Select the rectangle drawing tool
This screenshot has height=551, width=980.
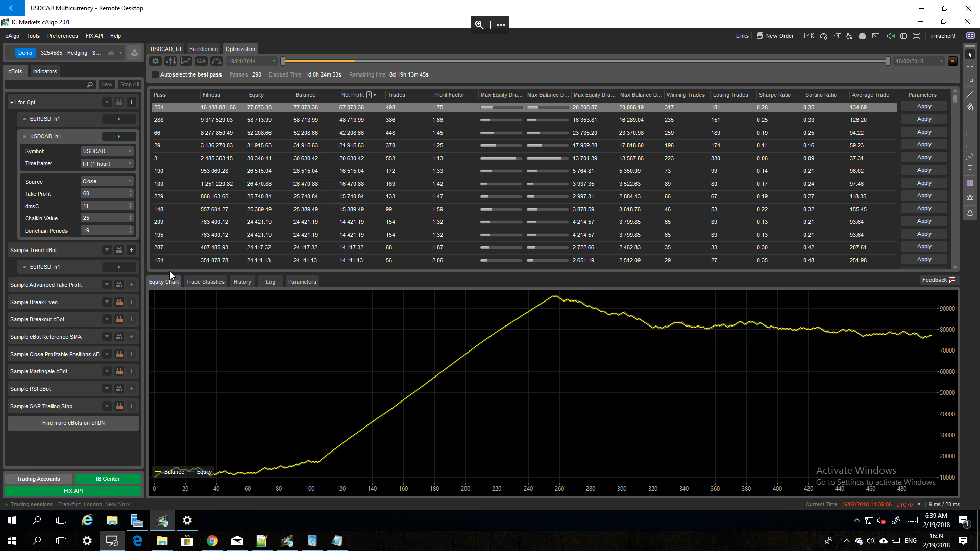coord(970,144)
